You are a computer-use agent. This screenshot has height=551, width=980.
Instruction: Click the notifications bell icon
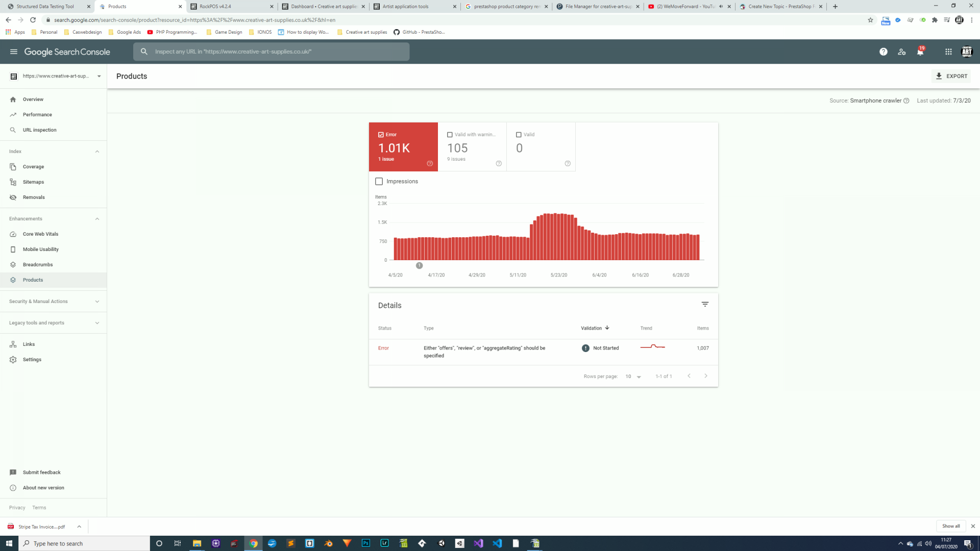(x=920, y=52)
